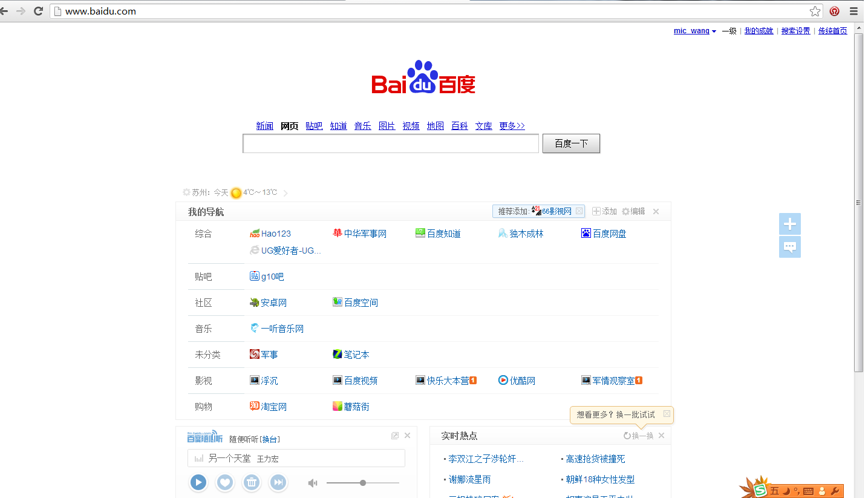Screen dimensions: 868x498
Task: Open weather location settings gear
Action: (186, 192)
